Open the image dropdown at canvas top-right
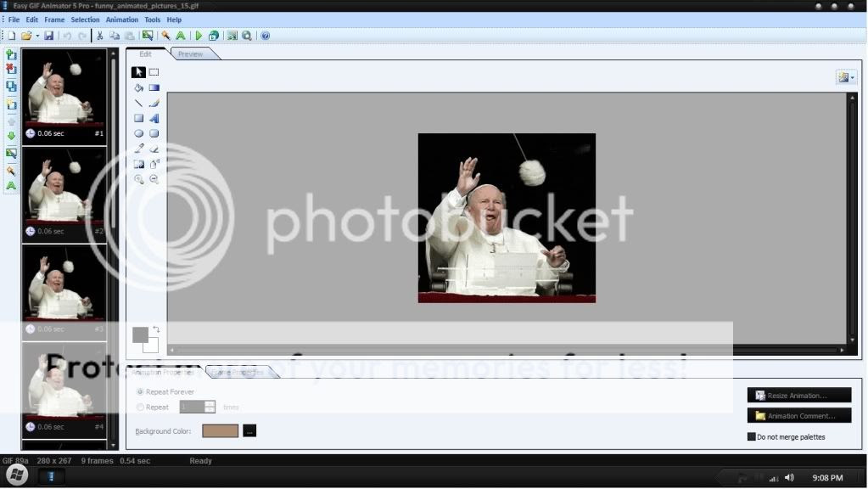Viewport: 868px width, 489px height. 846,77
